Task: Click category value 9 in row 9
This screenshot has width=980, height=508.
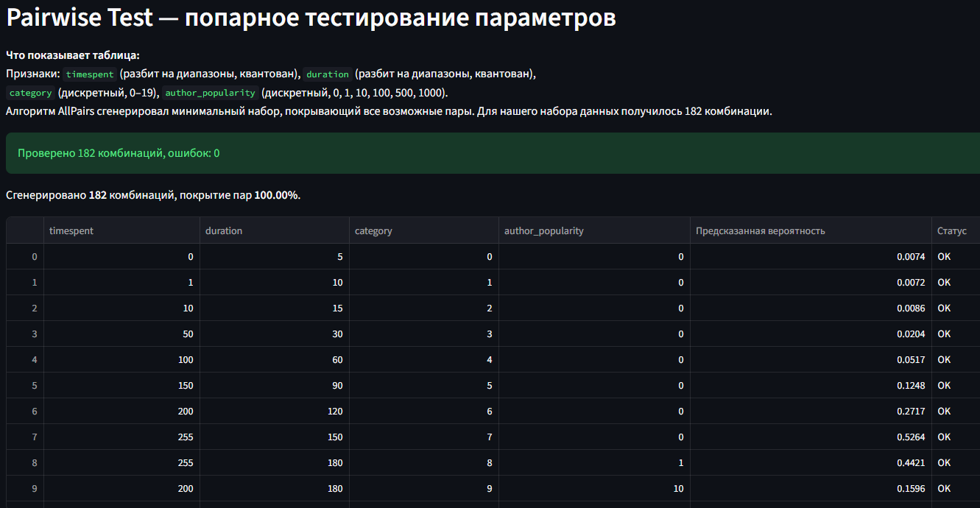Action: 423,488
